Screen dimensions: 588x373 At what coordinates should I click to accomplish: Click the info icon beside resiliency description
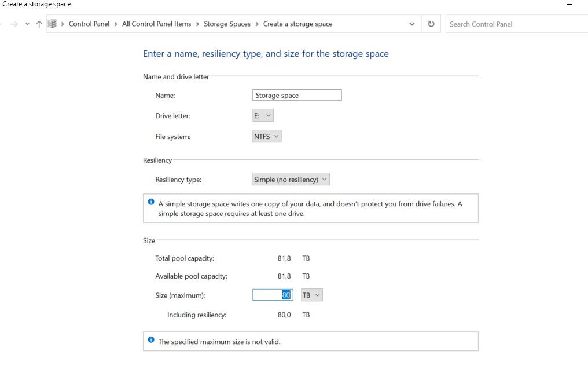pos(151,202)
